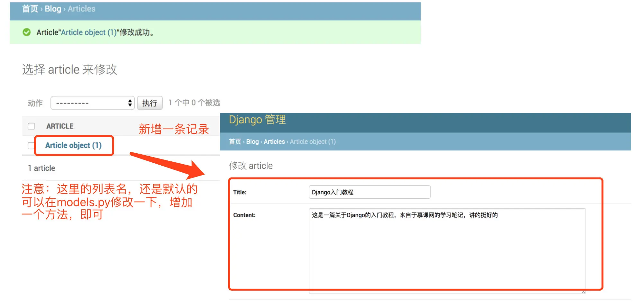Open the 动作 action dropdown
The width and height of the screenshot is (644, 308).
click(93, 103)
